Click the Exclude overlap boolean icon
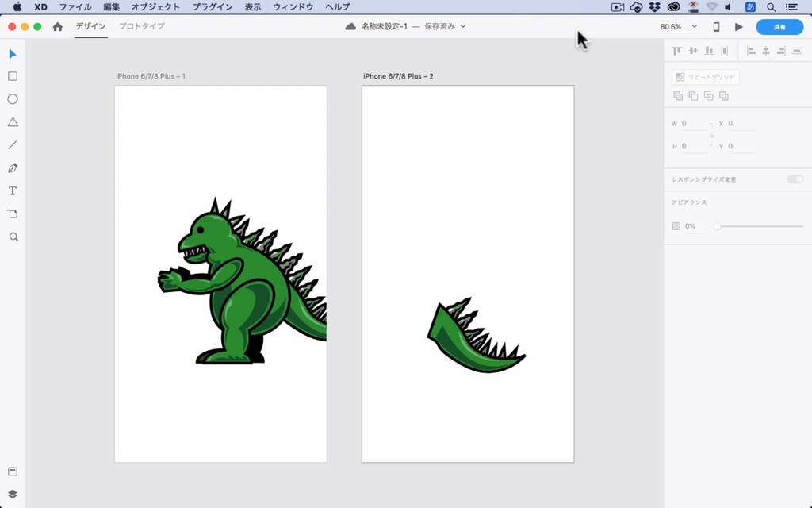This screenshot has height=508, width=812. [x=724, y=96]
